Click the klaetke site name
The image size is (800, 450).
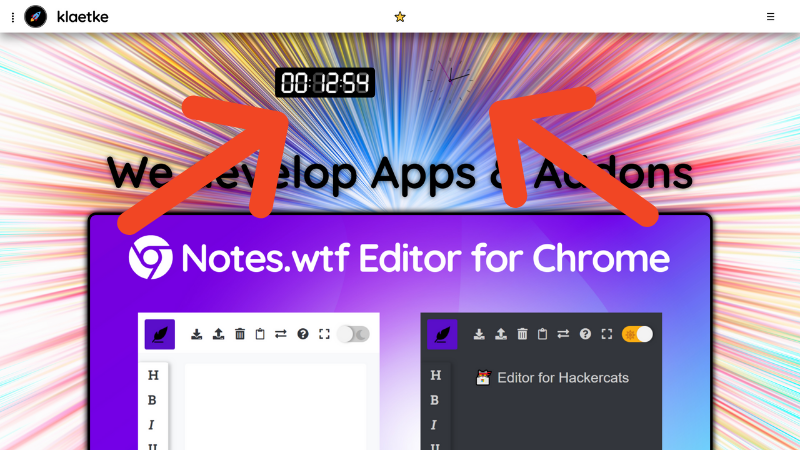click(83, 17)
